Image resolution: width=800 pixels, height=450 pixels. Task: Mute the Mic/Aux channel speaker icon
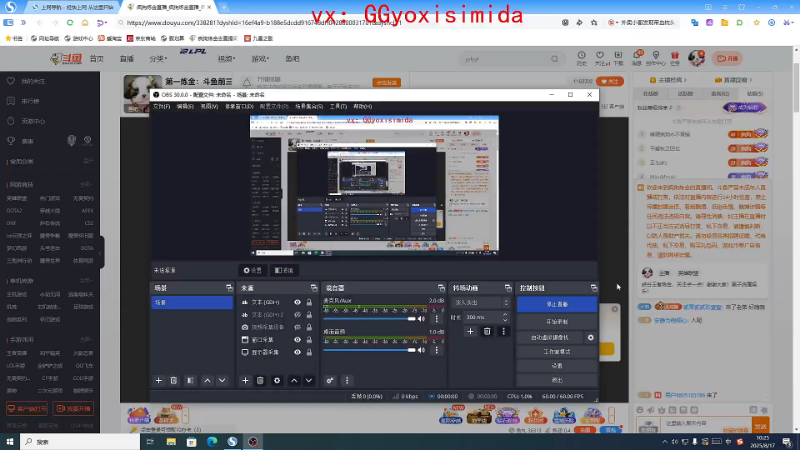[421, 319]
